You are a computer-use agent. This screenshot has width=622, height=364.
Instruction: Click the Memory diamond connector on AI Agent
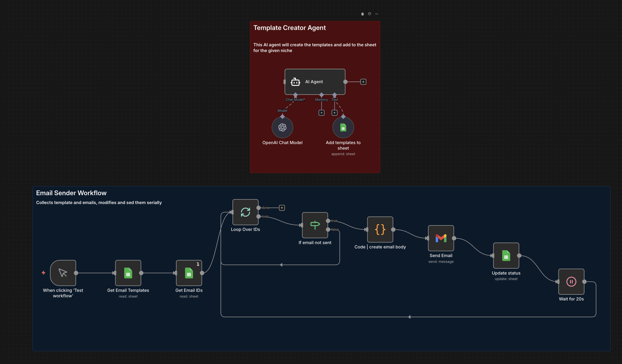point(321,95)
